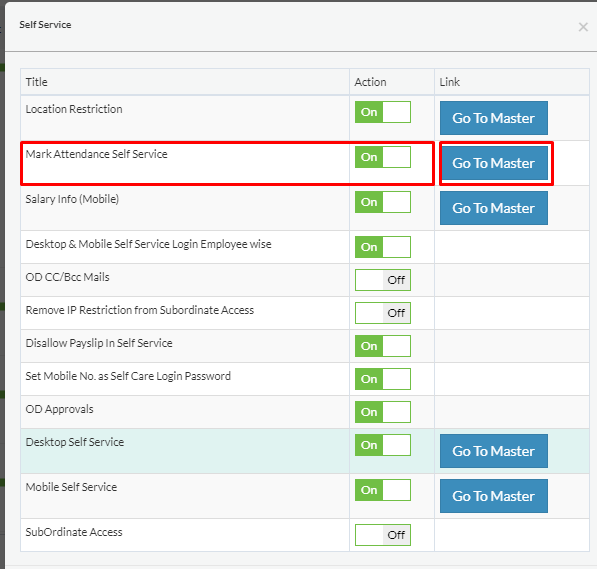Close the Self Service dialog
The width and height of the screenshot is (597, 569).
click(583, 27)
